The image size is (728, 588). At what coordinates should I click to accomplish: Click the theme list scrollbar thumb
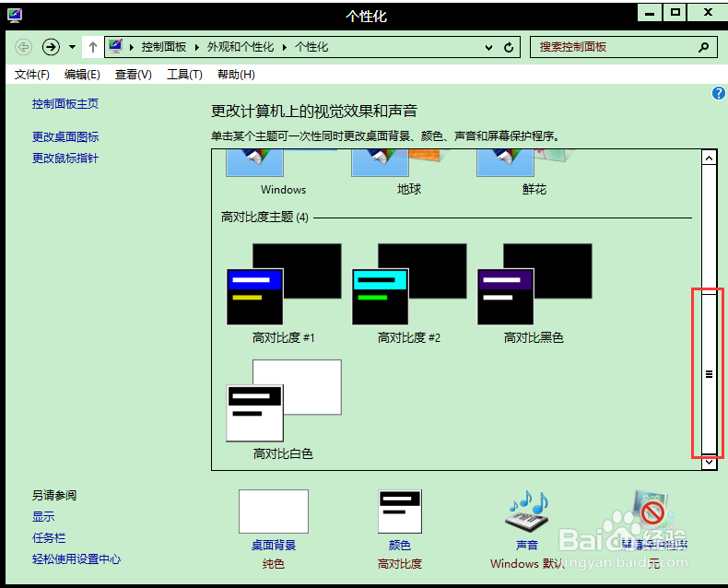click(x=709, y=374)
